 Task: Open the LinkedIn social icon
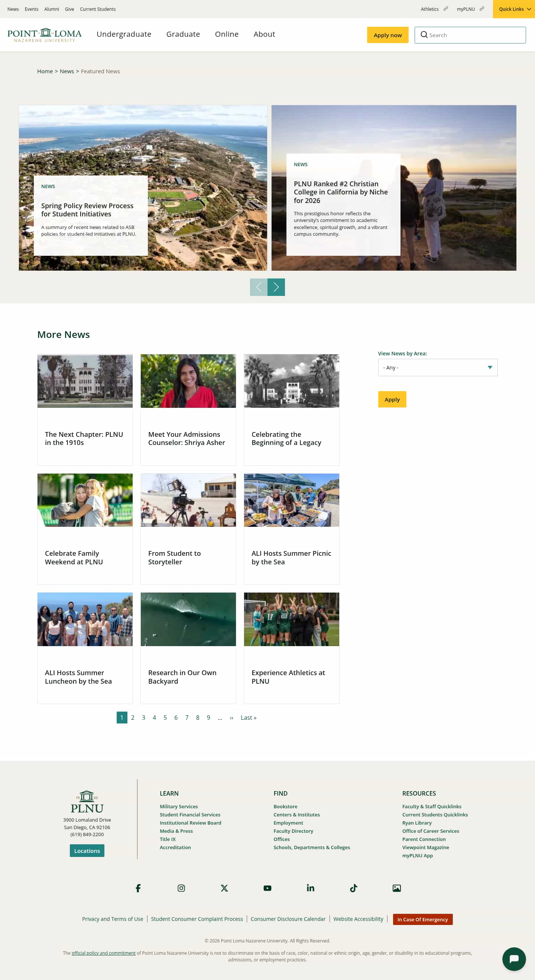311,888
